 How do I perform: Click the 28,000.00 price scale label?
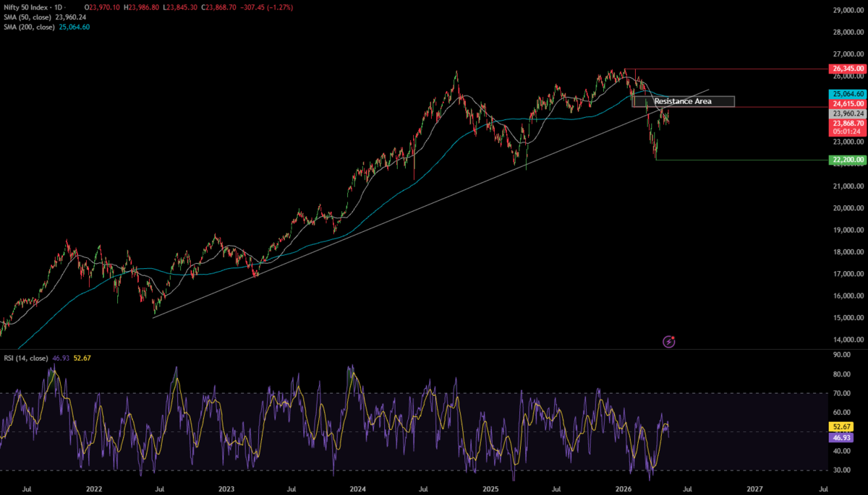coord(848,33)
